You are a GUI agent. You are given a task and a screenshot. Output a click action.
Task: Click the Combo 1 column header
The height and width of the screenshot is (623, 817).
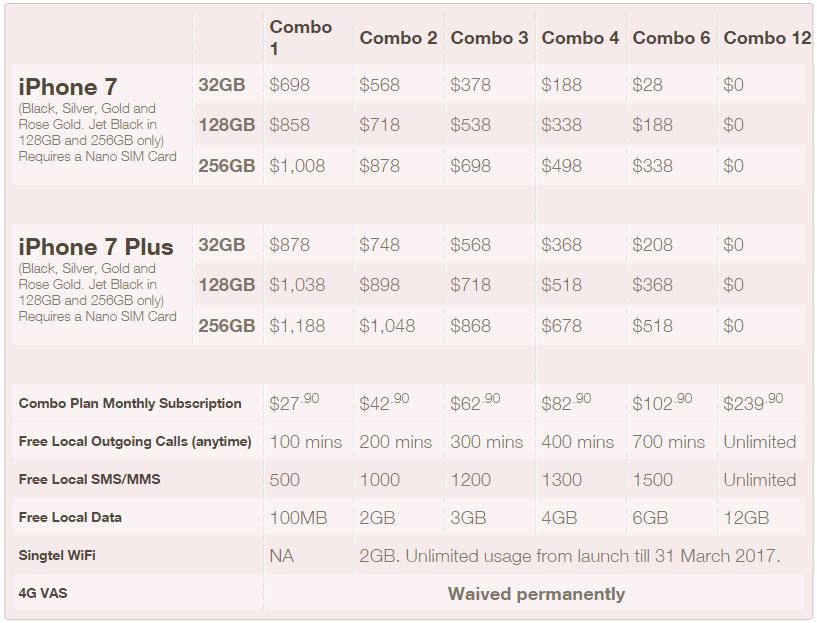pos(300,38)
